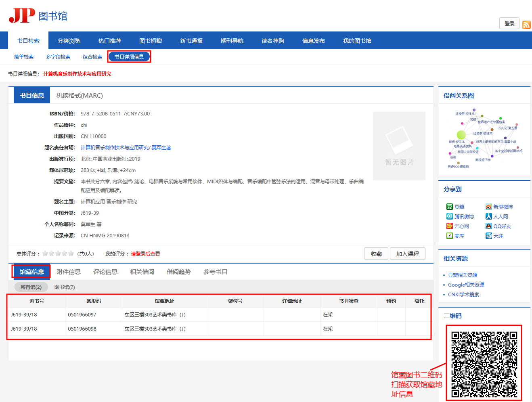Select the 书目详细信息 pill tab
Screen dimensions: 532x402
(x=129, y=57)
